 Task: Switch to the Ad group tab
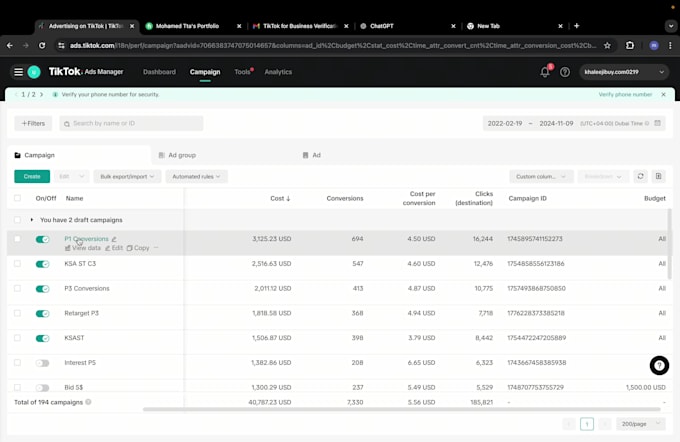[x=181, y=155]
